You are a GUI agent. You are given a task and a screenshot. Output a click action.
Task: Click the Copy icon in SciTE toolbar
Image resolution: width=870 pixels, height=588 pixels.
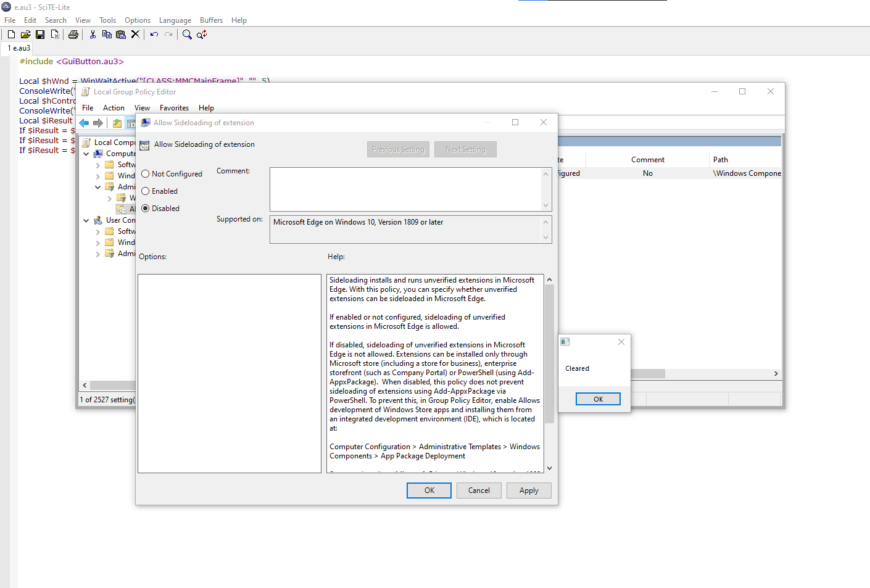pos(107,35)
